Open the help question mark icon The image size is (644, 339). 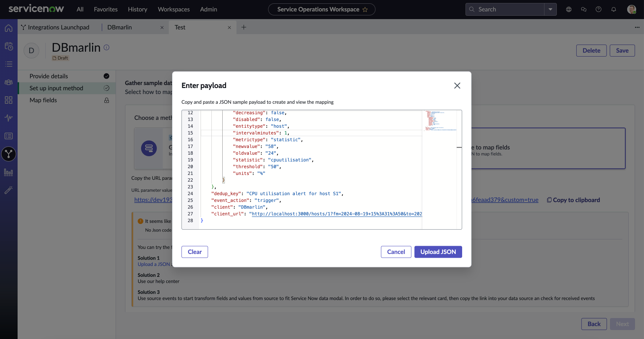pyautogui.click(x=599, y=9)
